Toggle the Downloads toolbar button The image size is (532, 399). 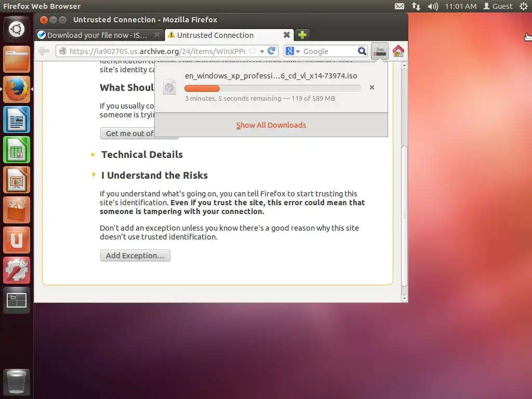click(379, 51)
